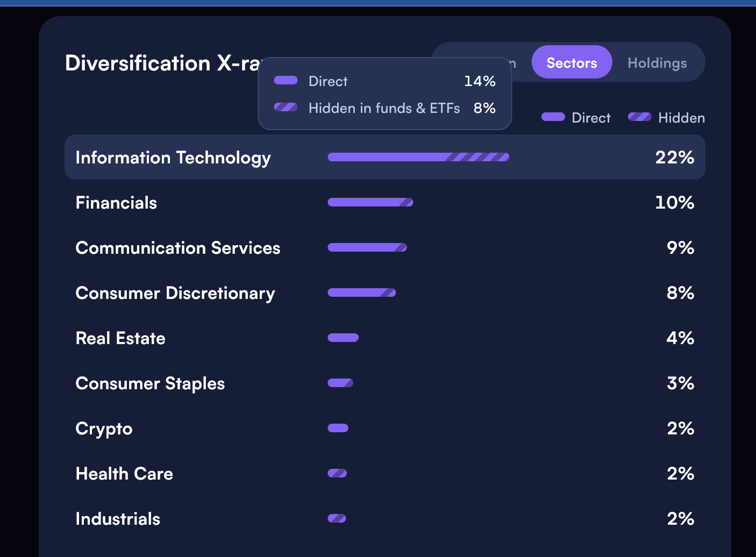The height and width of the screenshot is (557, 756).
Task: Open the Holdings tab
Action: pos(657,63)
